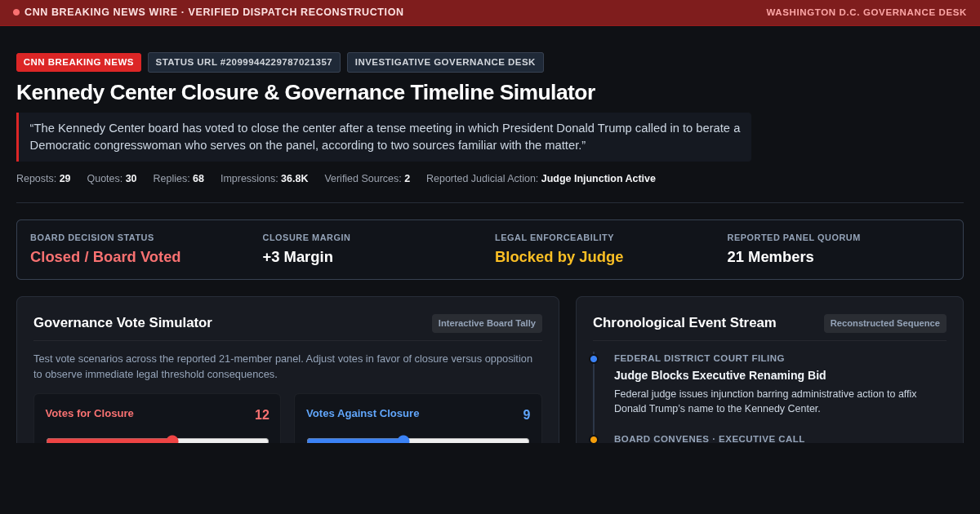
Task: Click the Closure Margin label
Action: 306,237
